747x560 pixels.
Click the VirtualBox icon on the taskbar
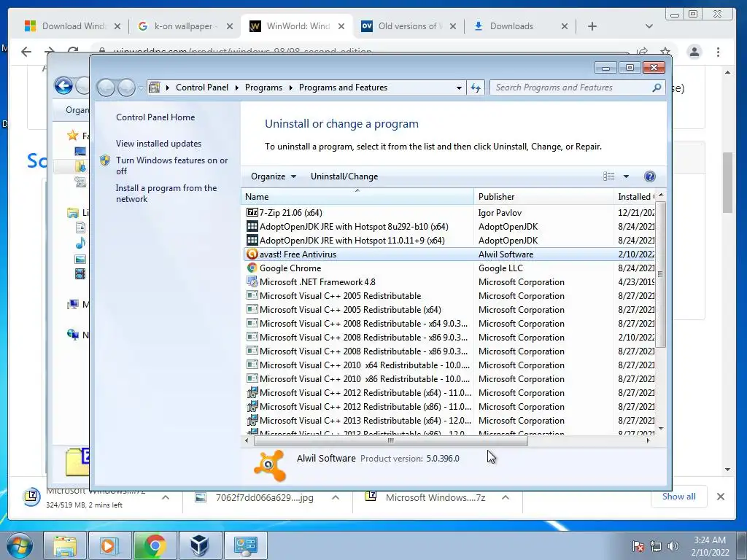(199, 545)
